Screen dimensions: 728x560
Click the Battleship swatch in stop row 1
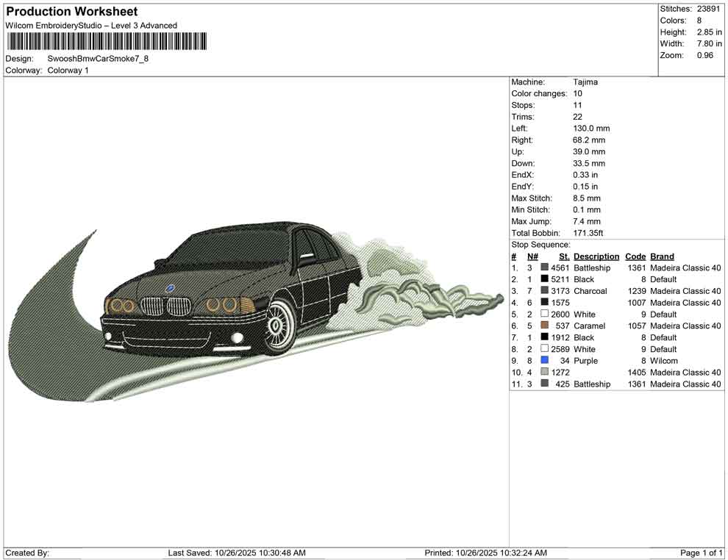tap(545, 268)
